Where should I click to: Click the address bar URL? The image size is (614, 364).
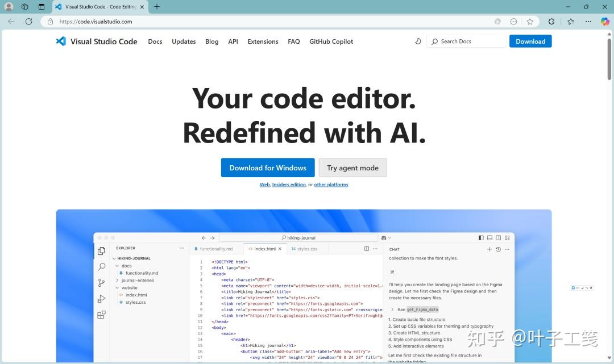coord(96,22)
